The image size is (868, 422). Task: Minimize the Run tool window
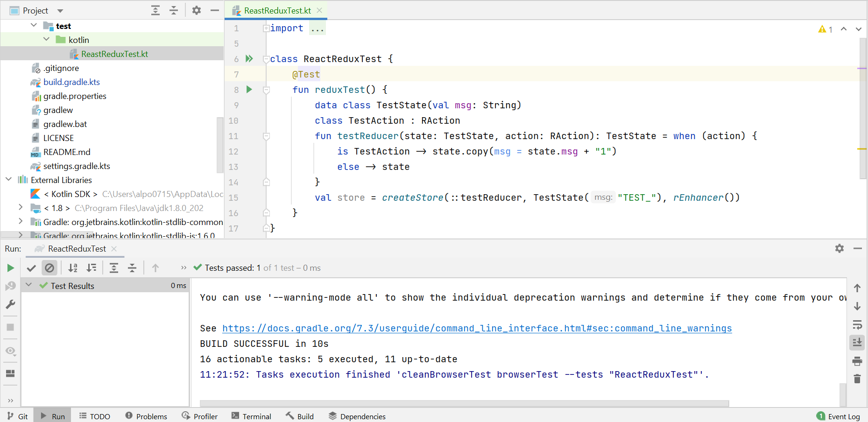[x=858, y=248]
